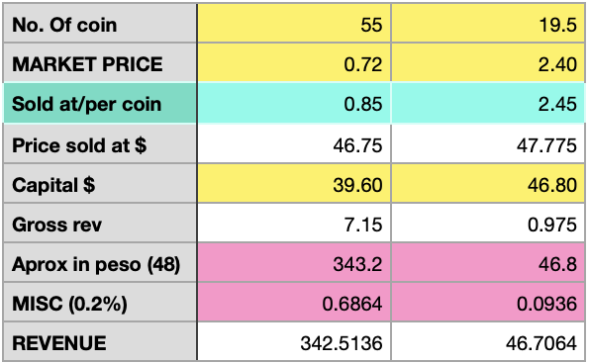The width and height of the screenshot is (590, 364).
Task: Select the gross revenue 7.15 cell
Action: 294,223
